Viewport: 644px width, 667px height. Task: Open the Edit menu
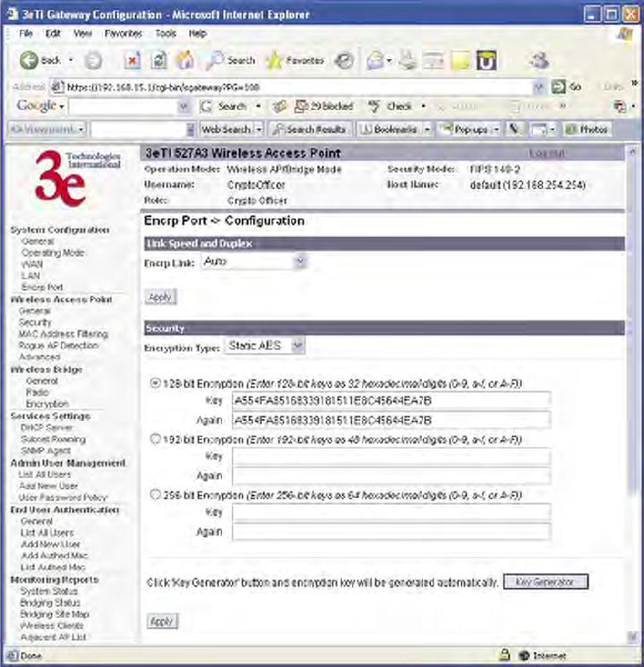[53, 33]
